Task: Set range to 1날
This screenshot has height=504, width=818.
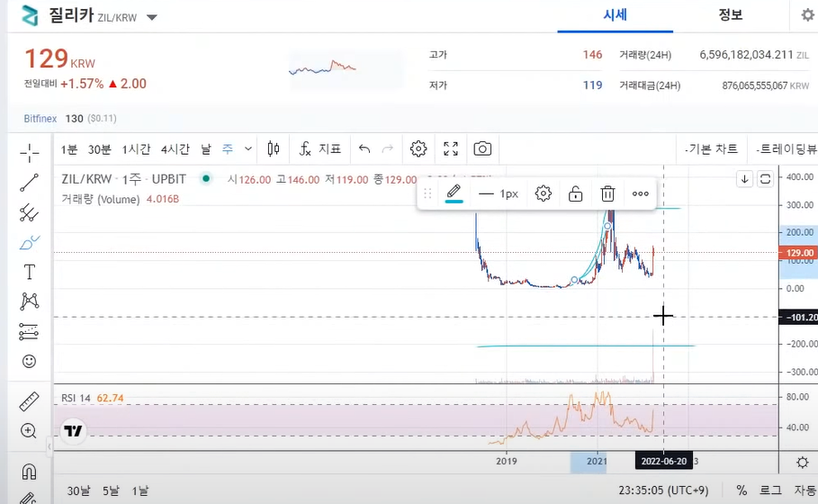Action: [x=139, y=491]
